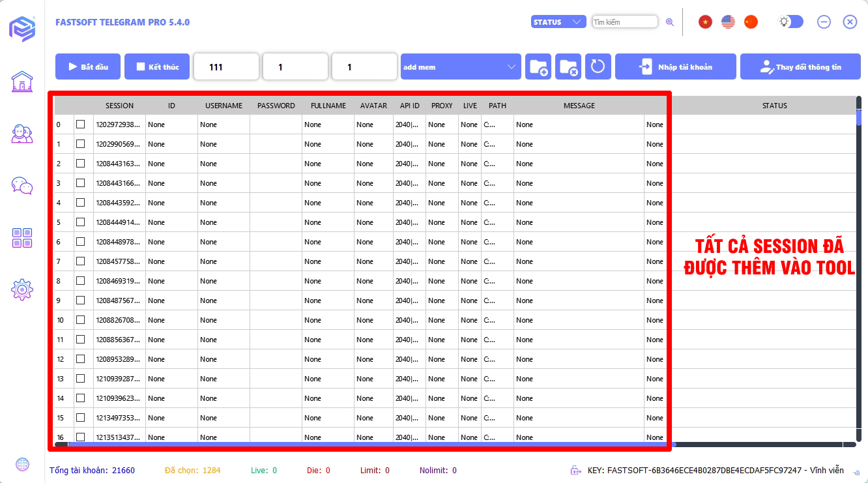Click the FULLNAME column header
Image resolution: width=868 pixels, height=483 pixels.
pos(328,106)
